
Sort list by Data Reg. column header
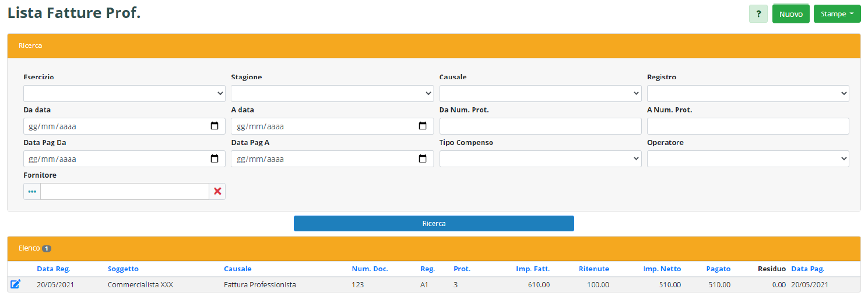click(x=53, y=269)
